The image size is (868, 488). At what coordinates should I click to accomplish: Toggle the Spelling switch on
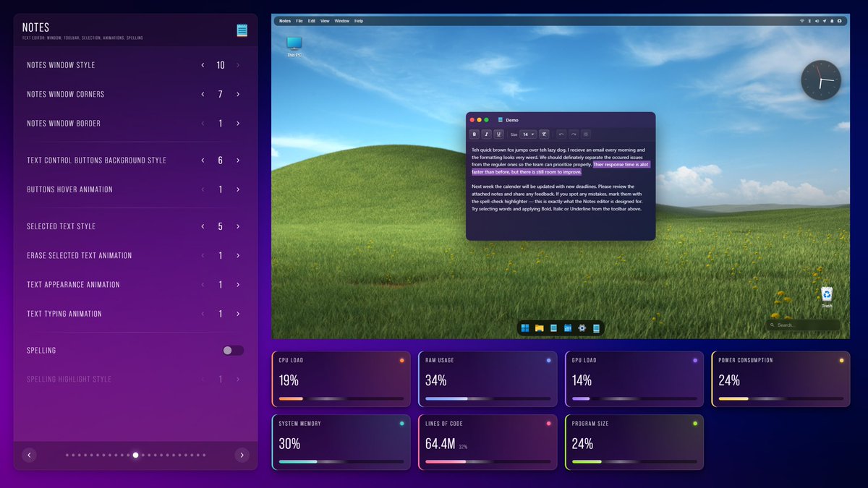tap(233, 351)
